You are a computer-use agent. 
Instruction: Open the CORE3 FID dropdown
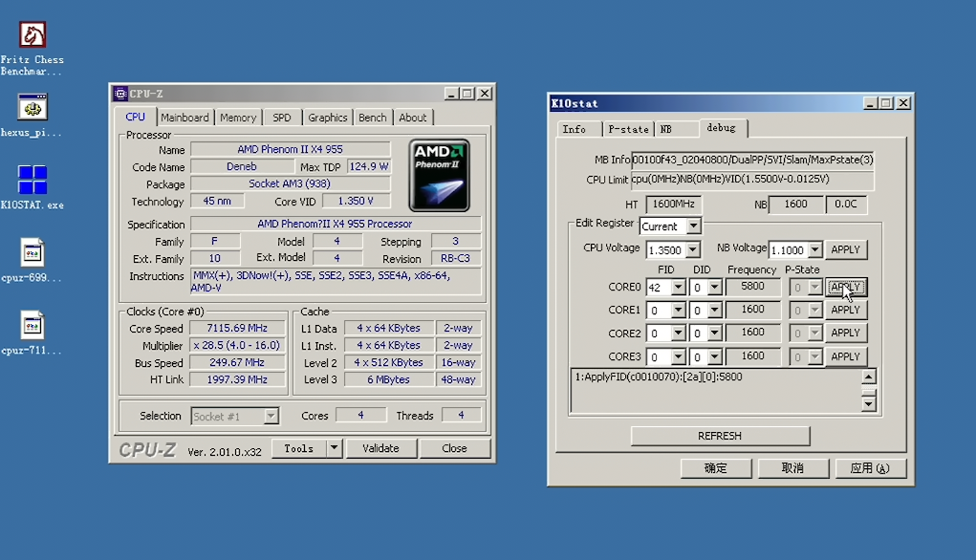(679, 357)
